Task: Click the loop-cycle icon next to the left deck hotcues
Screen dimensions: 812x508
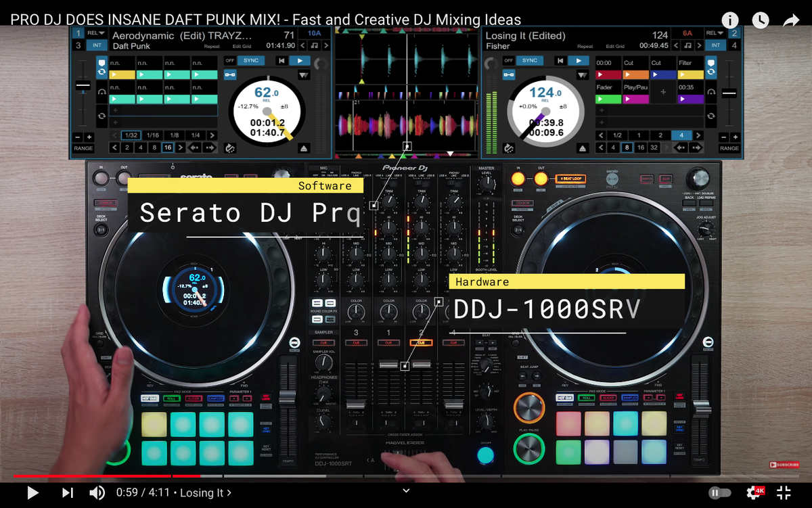Action: [x=101, y=72]
